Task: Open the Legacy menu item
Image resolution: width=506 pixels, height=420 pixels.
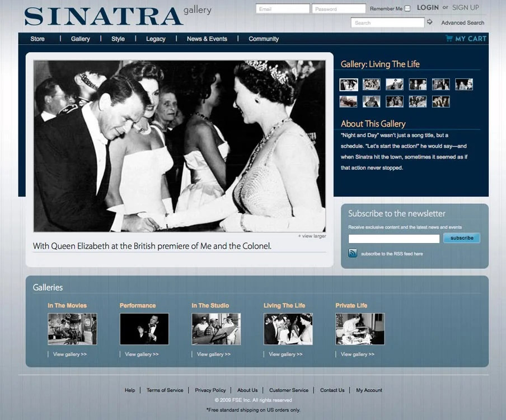Action: 156,39
